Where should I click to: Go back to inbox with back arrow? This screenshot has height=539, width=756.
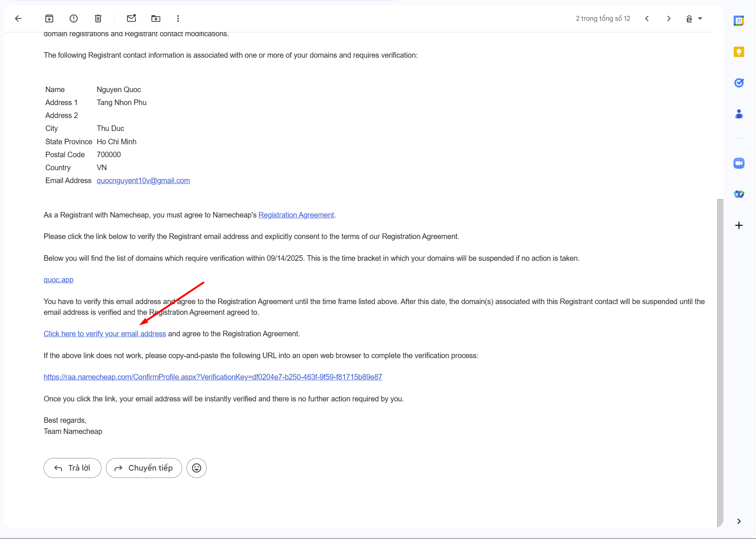click(18, 18)
